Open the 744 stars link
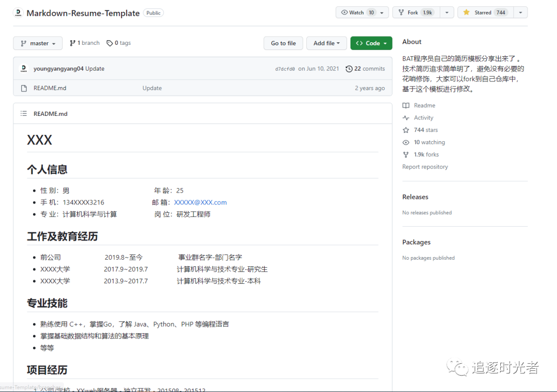Viewport: 557px width, 392px height. click(425, 130)
